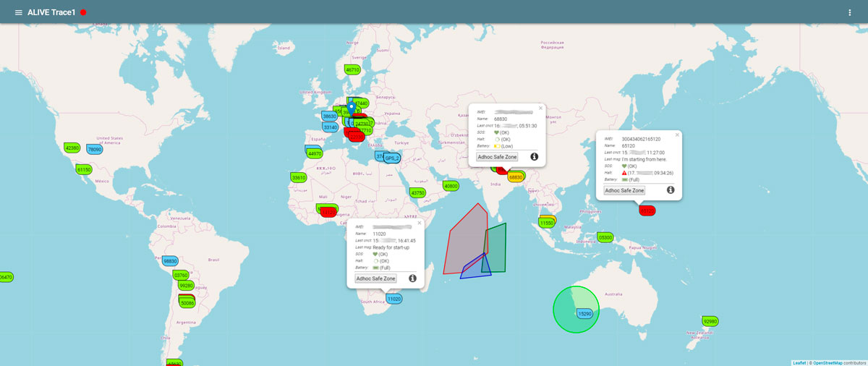Select tracker marker 15290 in green circle
This screenshot has width=868, height=366.
click(x=584, y=314)
